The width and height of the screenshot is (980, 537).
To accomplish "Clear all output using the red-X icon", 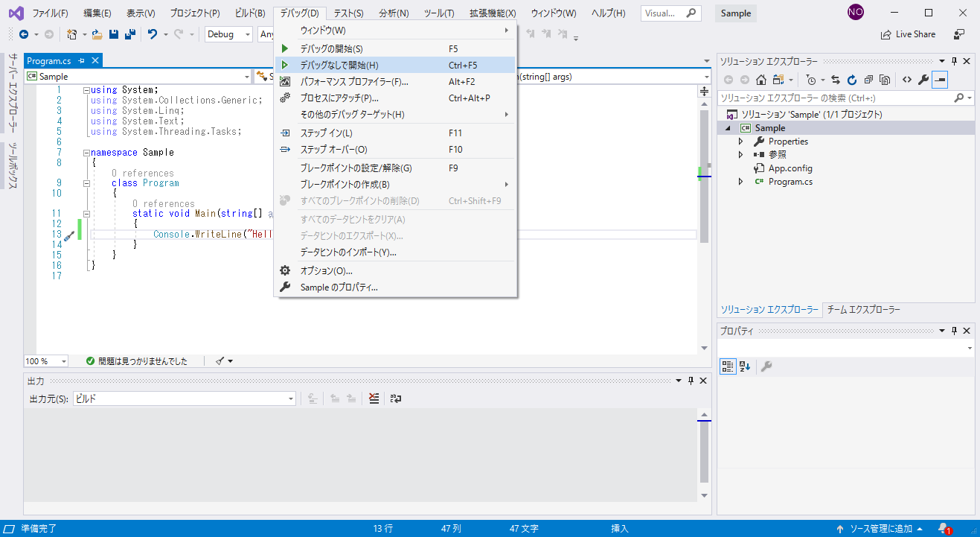I will click(374, 398).
